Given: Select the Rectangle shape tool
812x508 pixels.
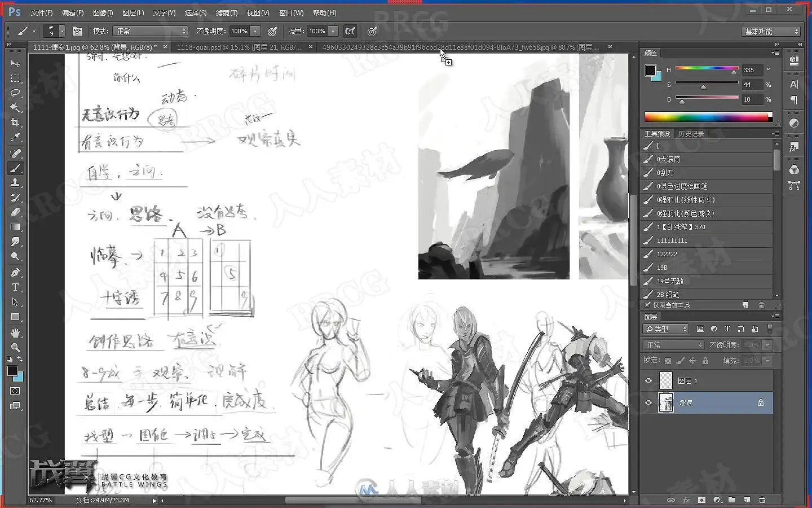Looking at the screenshot, I should click(x=15, y=317).
